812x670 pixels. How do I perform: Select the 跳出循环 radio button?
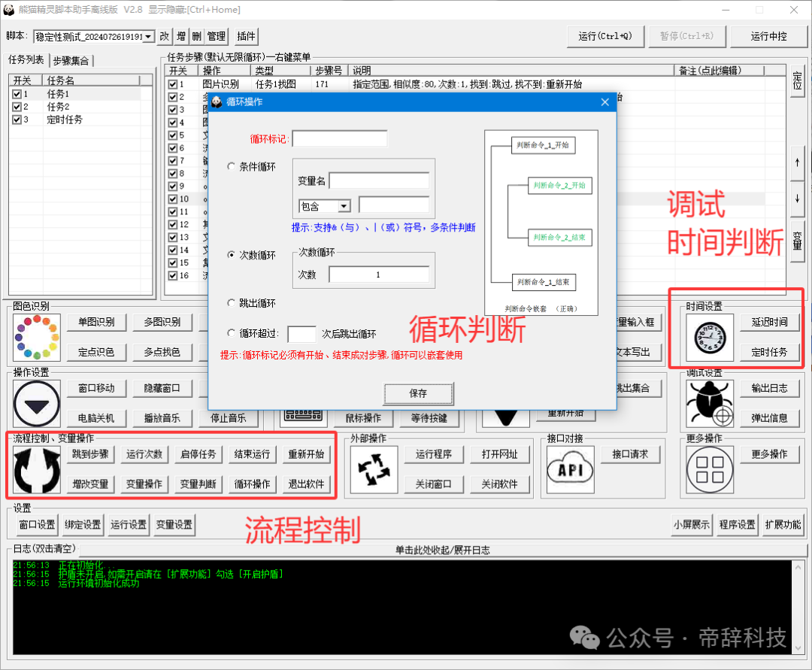232,303
